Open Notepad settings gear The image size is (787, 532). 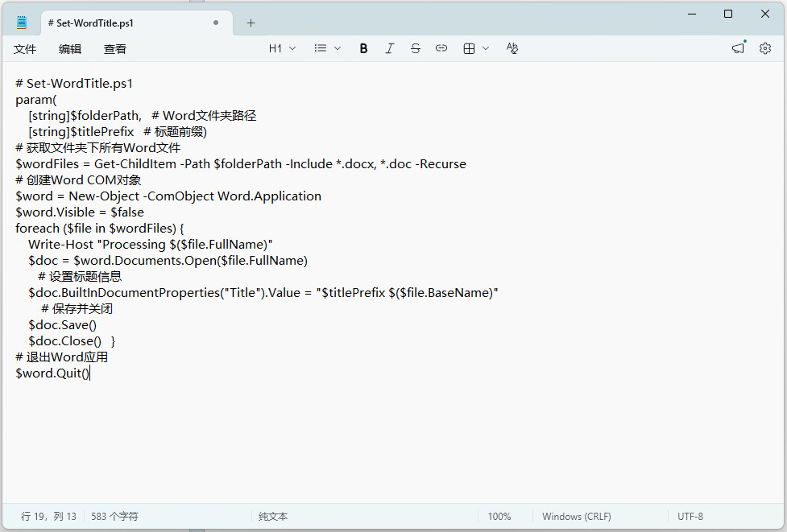[x=764, y=48]
